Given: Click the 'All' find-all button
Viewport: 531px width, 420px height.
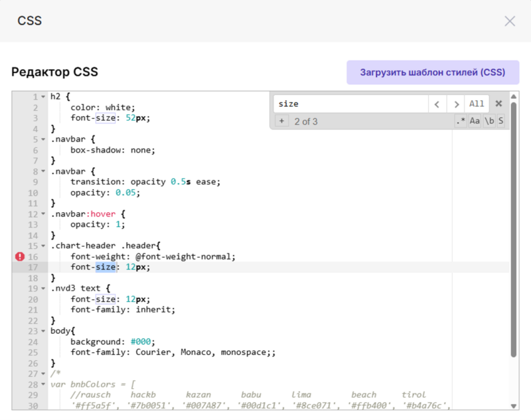Looking at the screenshot, I should click(x=477, y=104).
